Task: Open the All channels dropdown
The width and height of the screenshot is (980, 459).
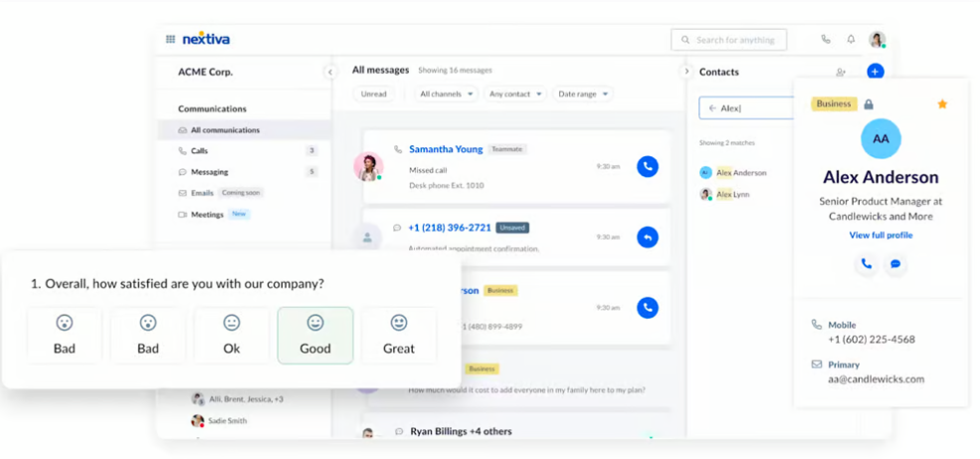Action: click(446, 94)
